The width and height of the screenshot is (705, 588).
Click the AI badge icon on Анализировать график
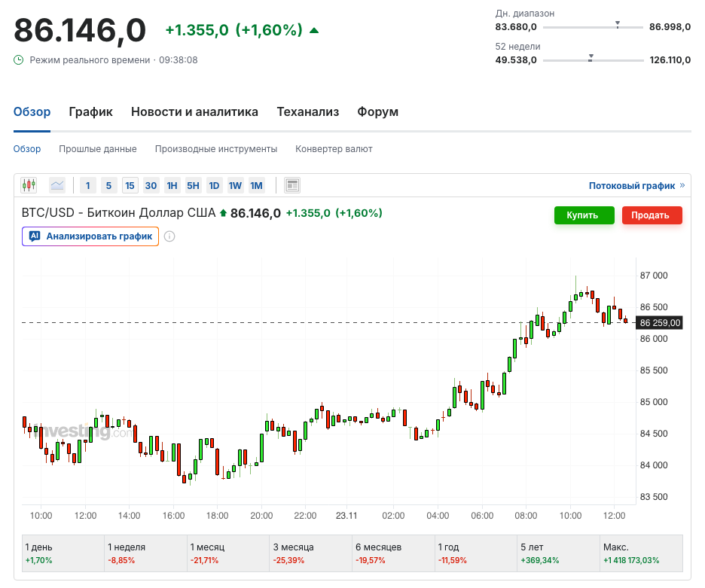(34, 236)
